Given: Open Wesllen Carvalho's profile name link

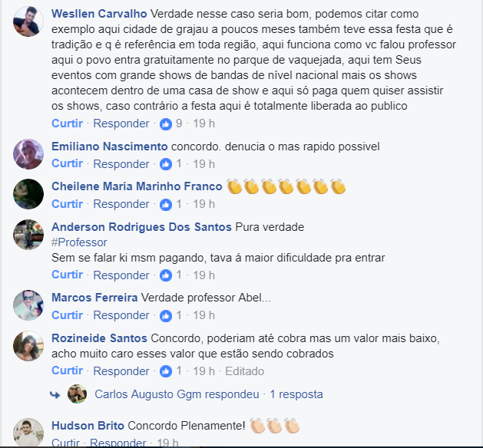Looking at the screenshot, I should tap(99, 14).
